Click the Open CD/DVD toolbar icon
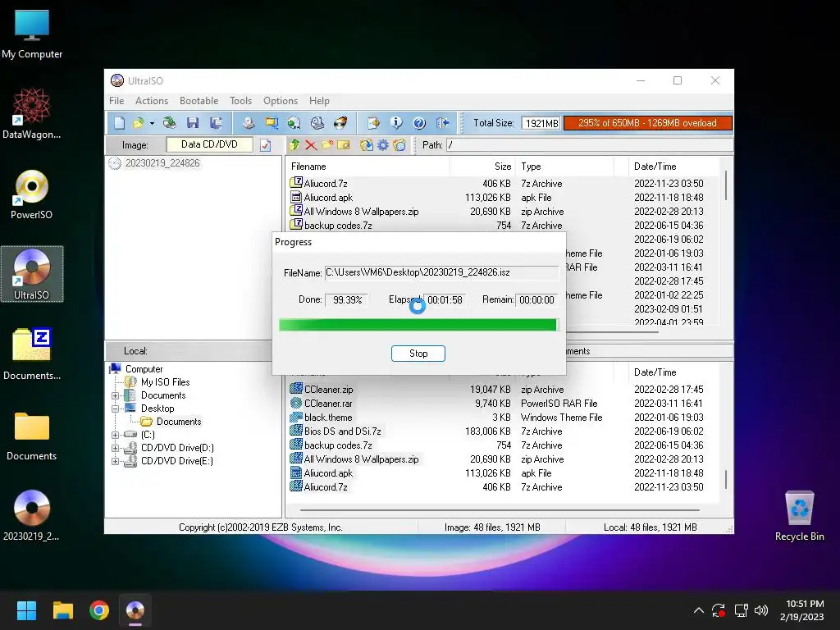This screenshot has width=840, height=630. click(x=169, y=123)
